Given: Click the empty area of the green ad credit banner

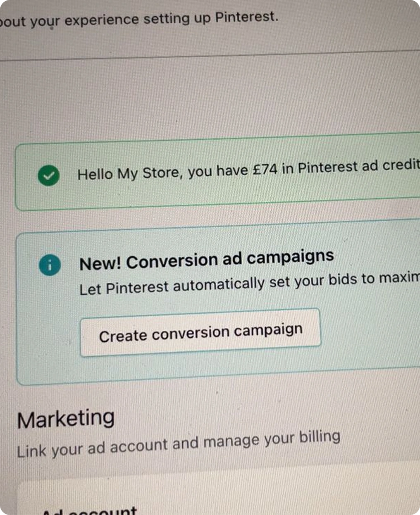Looking at the screenshot, I should pos(248,194).
